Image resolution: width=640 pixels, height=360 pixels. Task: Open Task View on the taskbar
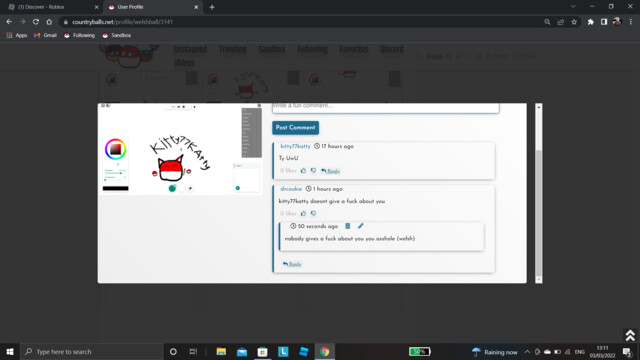pyautogui.click(x=193, y=351)
